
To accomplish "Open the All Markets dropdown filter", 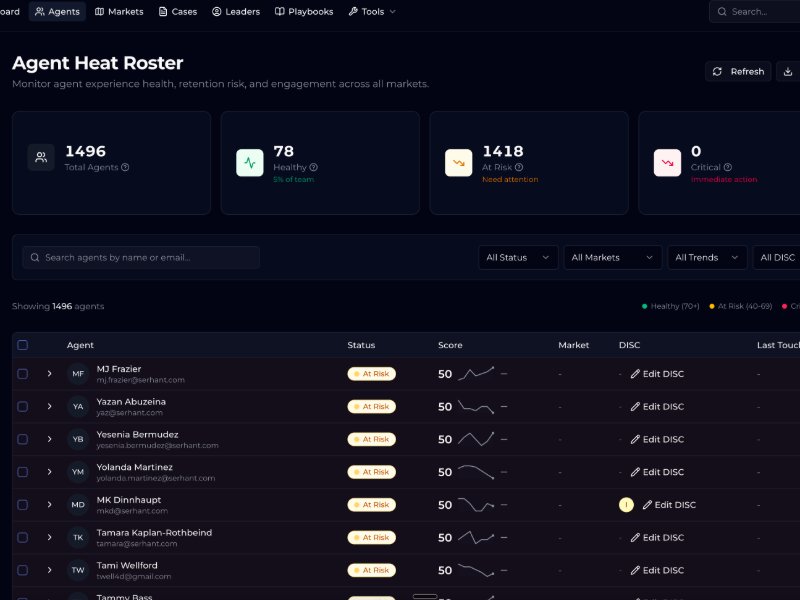I will click(x=612, y=257).
